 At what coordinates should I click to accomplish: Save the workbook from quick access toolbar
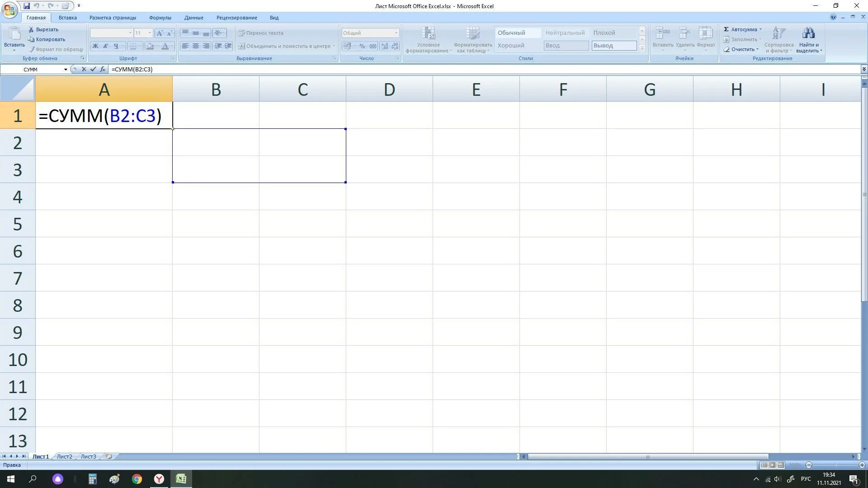(x=27, y=6)
